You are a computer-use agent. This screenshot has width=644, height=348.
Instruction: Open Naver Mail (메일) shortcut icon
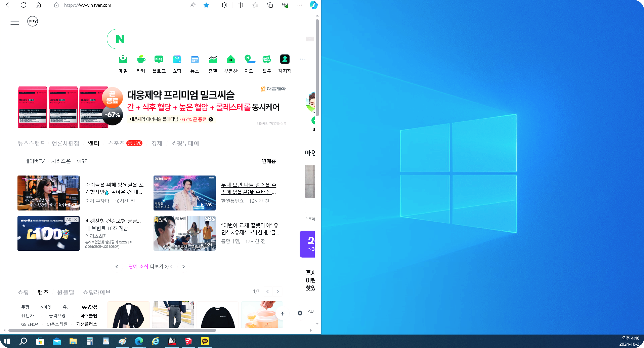123,60
